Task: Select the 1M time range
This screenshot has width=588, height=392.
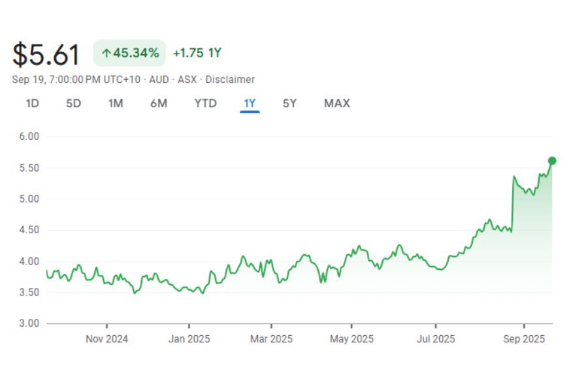Action: pos(116,103)
